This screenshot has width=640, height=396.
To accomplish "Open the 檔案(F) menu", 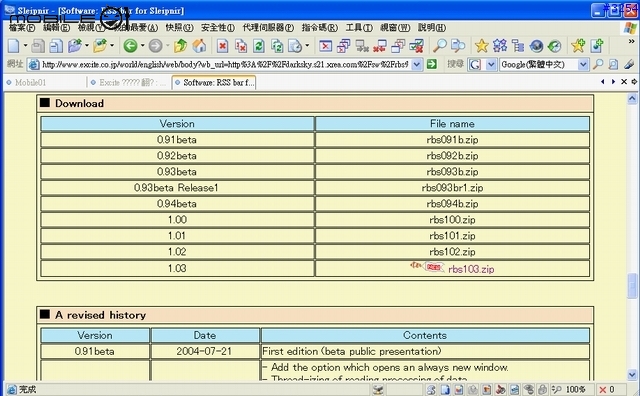I will (x=22, y=28).
